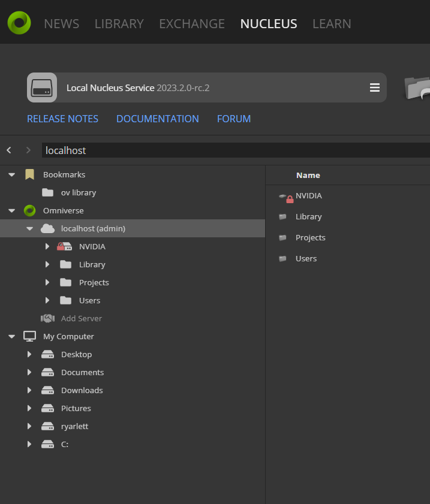Open the FORUM link
Image resolution: width=430 pixels, height=504 pixels.
[x=234, y=119]
